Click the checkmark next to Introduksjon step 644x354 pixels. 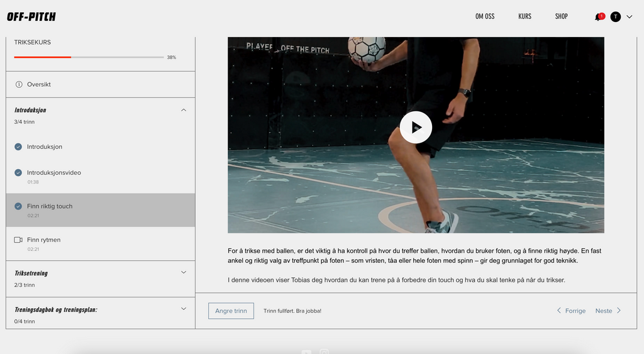coord(18,147)
